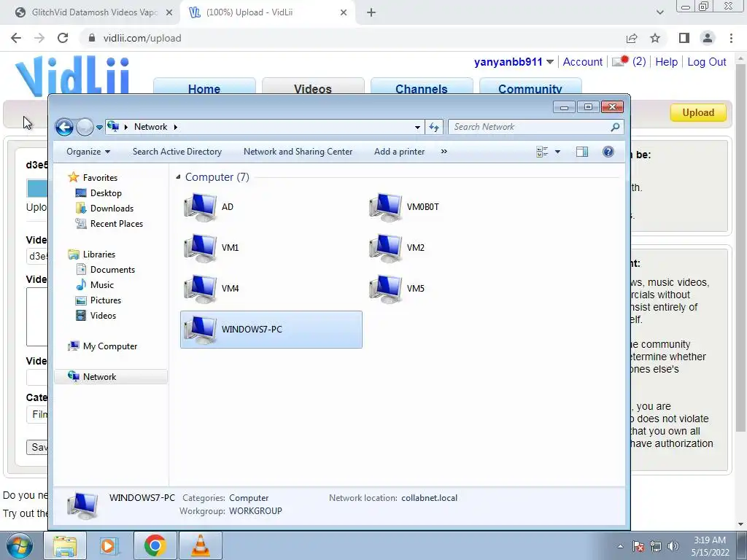The height and width of the screenshot is (560, 747).
Task: Click the Explorer forward arrow button
Action: (85, 127)
